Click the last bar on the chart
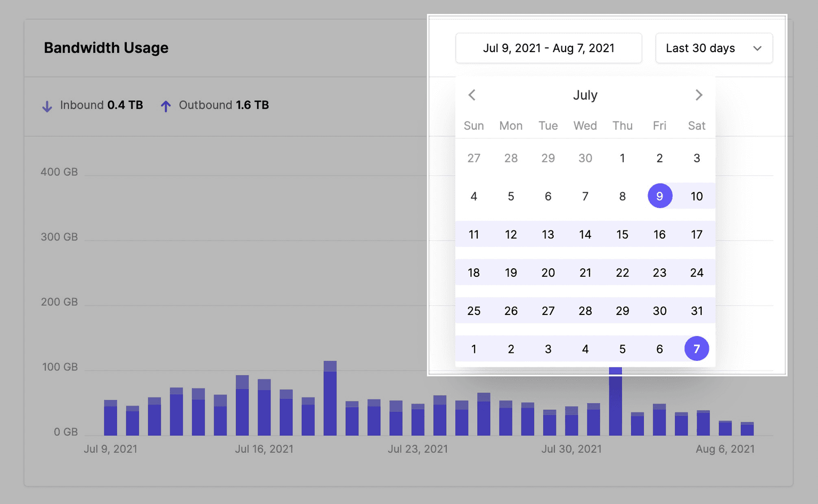 point(747,429)
